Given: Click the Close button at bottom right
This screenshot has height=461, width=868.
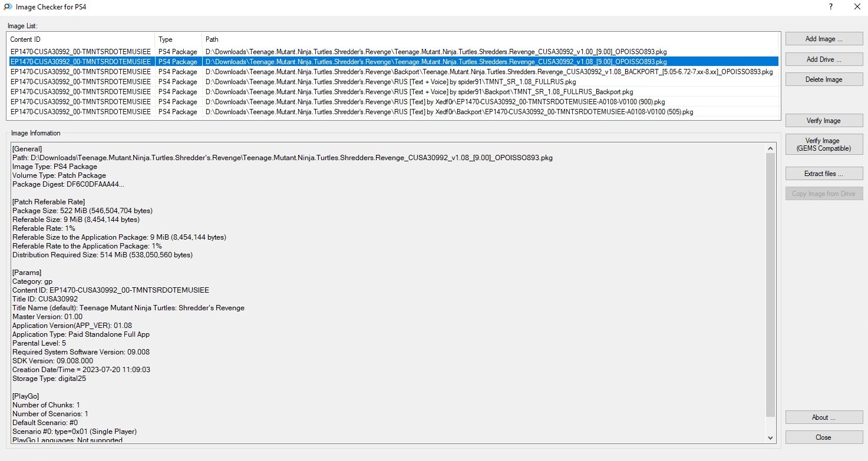Looking at the screenshot, I should click(824, 437).
